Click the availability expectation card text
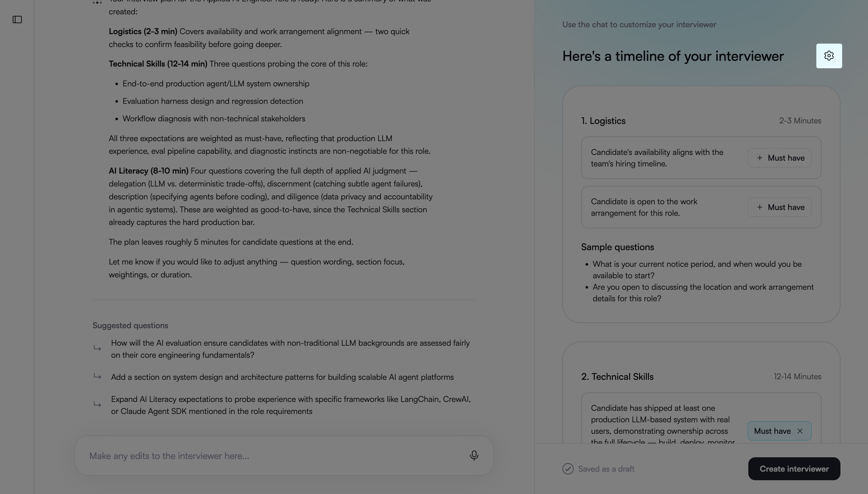 pos(657,158)
